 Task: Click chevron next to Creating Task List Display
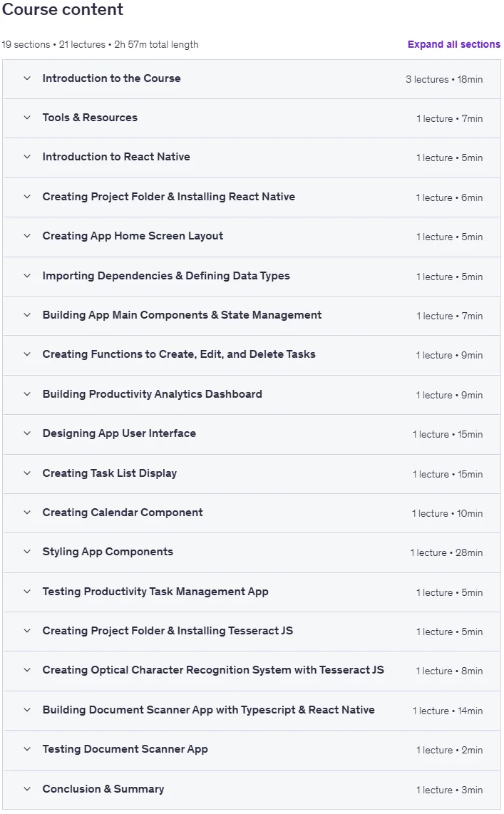(27, 473)
